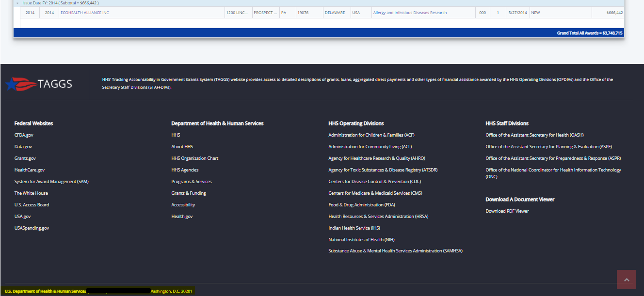Click the PROSPECT ... city cell
The width and height of the screenshot is (644, 296).
pos(266,13)
